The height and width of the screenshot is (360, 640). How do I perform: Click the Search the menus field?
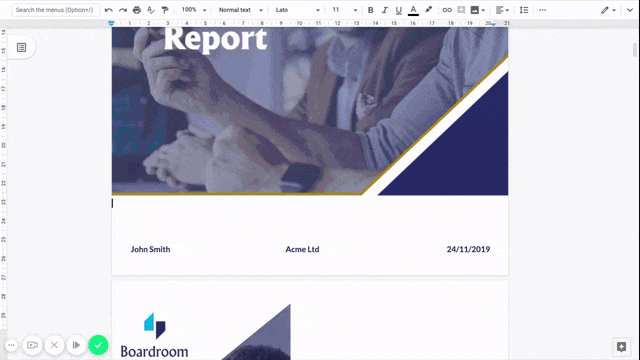[x=55, y=10]
